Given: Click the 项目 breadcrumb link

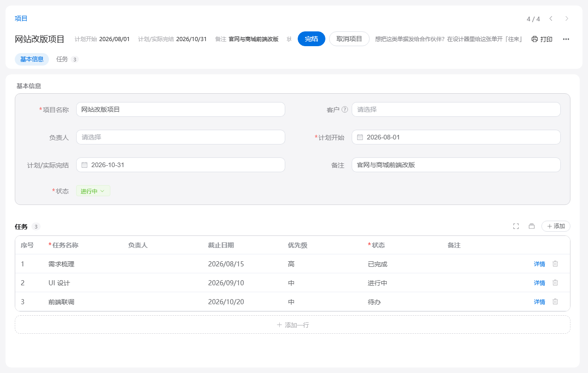Looking at the screenshot, I should tap(21, 18).
